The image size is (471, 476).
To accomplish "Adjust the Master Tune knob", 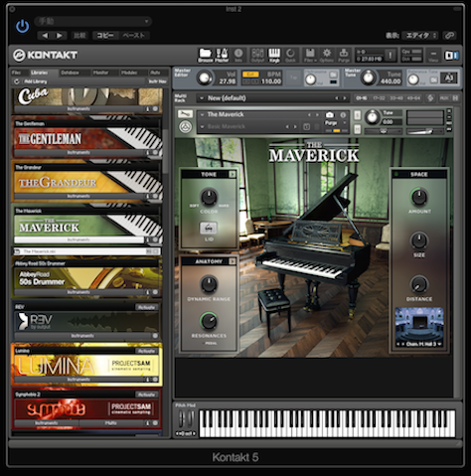I will (368, 79).
